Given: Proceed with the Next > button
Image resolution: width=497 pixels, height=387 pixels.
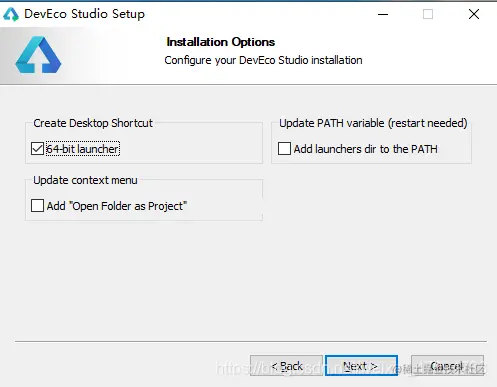Looking at the screenshot, I should tap(361, 366).
